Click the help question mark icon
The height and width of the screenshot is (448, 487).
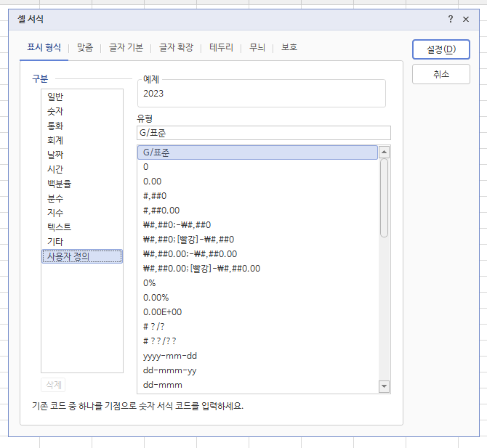click(451, 19)
